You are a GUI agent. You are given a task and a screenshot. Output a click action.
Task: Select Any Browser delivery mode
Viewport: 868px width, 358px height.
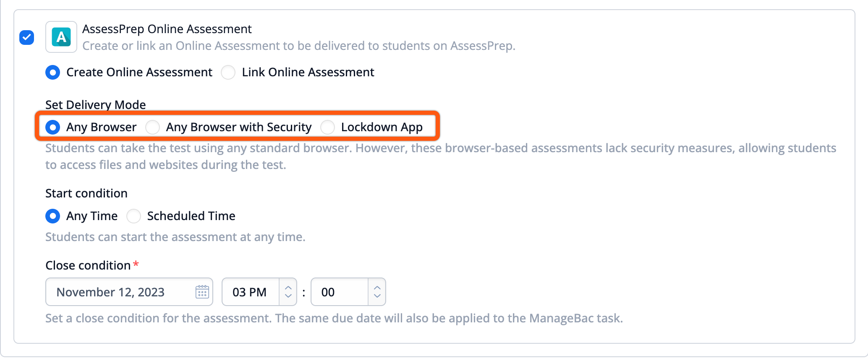[x=53, y=127]
